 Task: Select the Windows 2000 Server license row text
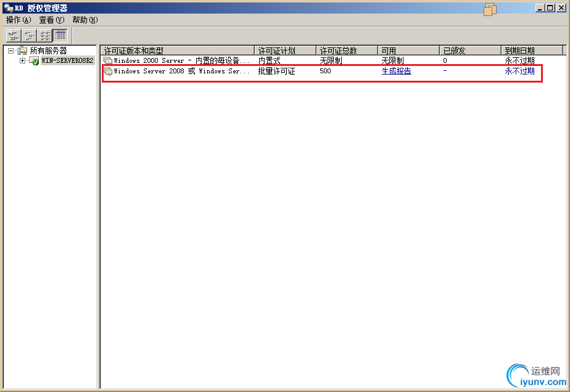point(182,60)
